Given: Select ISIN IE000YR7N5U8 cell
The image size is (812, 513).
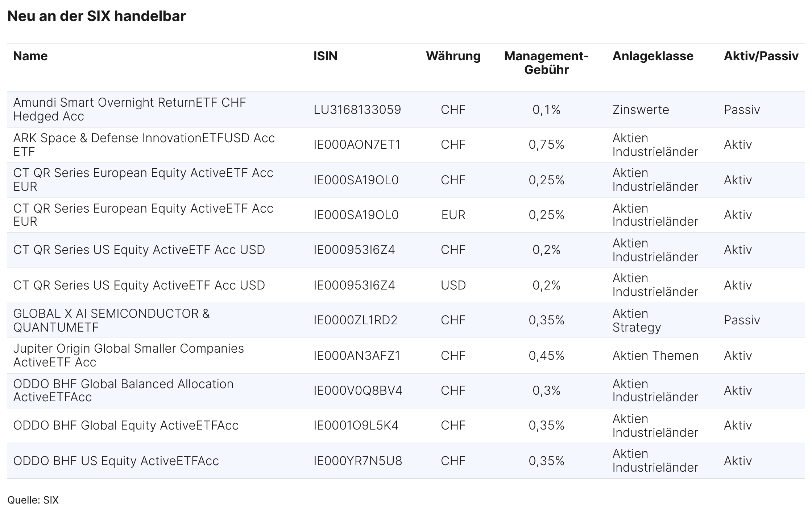Looking at the screenshot, I should click(x=358, y=461).
